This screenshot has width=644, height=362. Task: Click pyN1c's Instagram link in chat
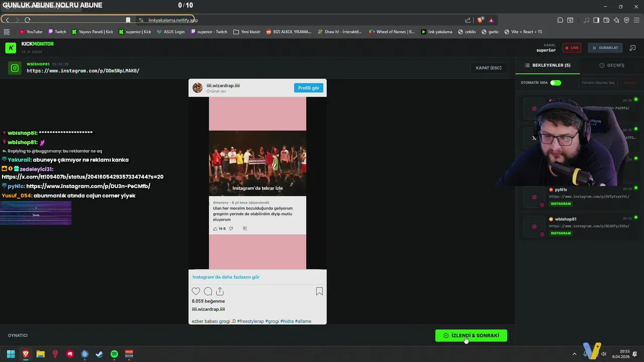point(88,186)
